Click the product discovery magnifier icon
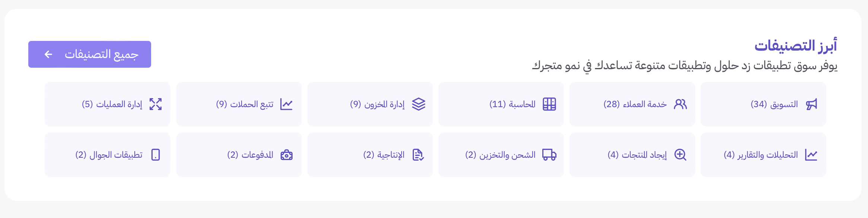868x218 pixels. [680, 155]
